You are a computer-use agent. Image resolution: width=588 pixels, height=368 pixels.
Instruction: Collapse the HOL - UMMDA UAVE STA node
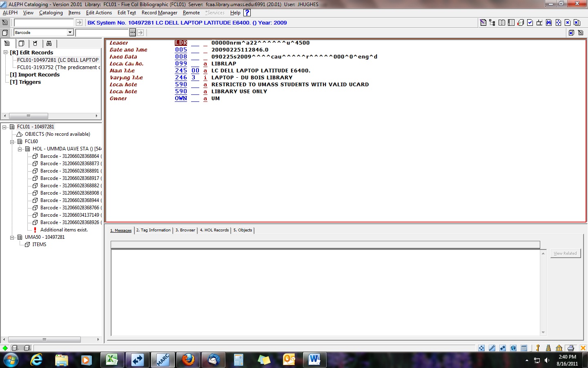[x=20, y=149]
